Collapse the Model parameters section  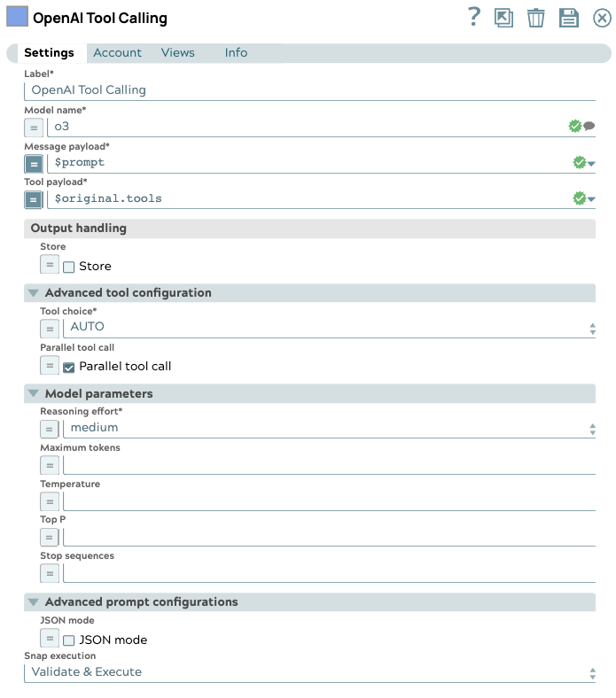point(34,394)
